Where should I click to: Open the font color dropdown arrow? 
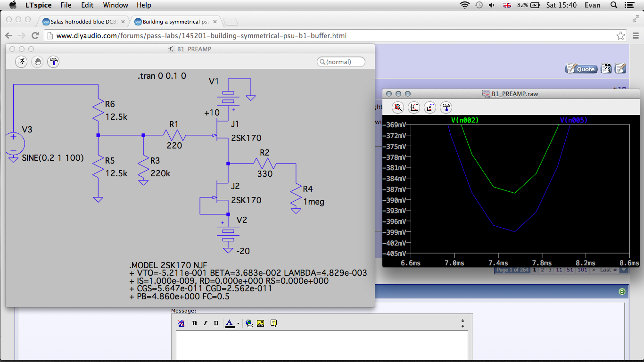238,323
